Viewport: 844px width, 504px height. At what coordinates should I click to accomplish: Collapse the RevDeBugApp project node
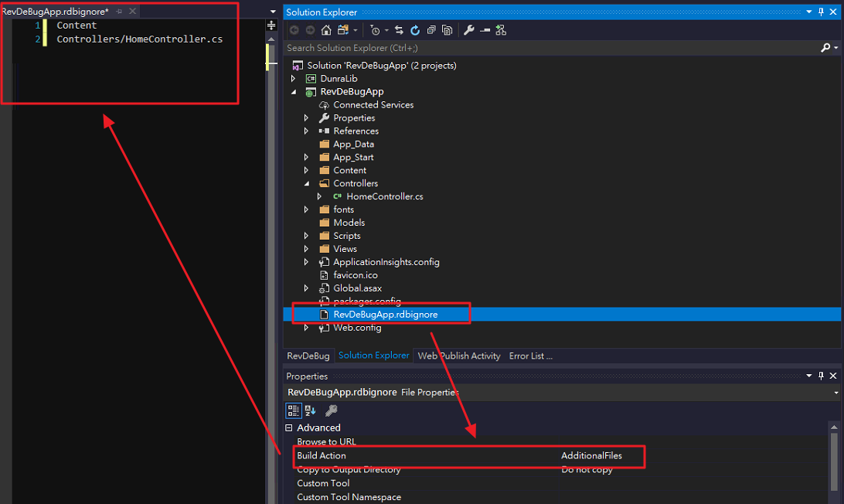294,91
